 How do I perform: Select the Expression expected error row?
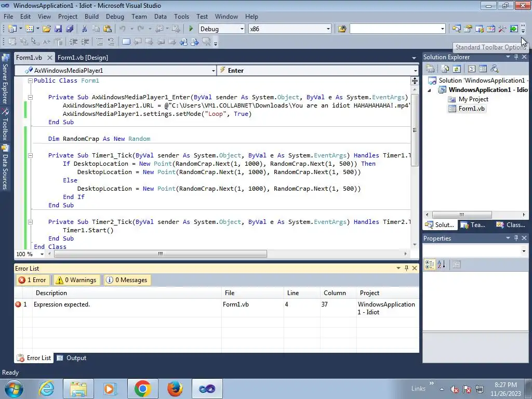(217, 308)
